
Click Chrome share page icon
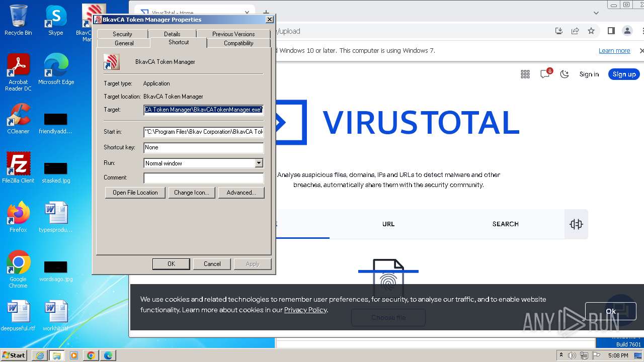click(575, 31)
